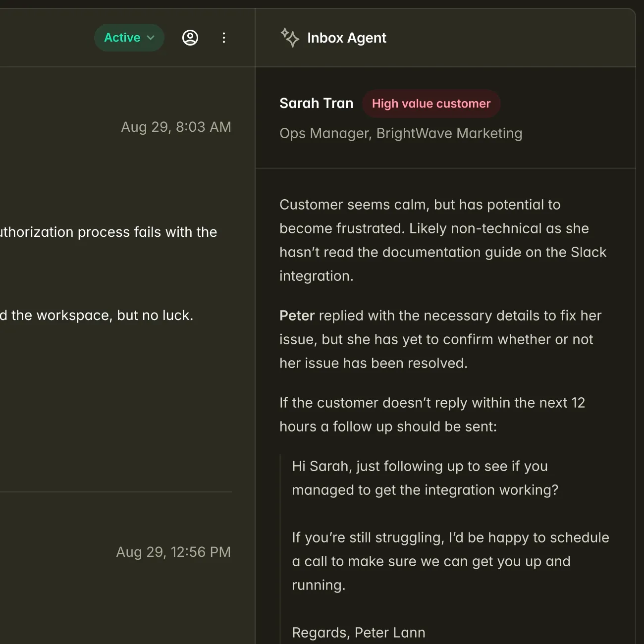Screen dimensions: 644x644
Task: Click the reinstalled workspace message
Action: [97, 315]
